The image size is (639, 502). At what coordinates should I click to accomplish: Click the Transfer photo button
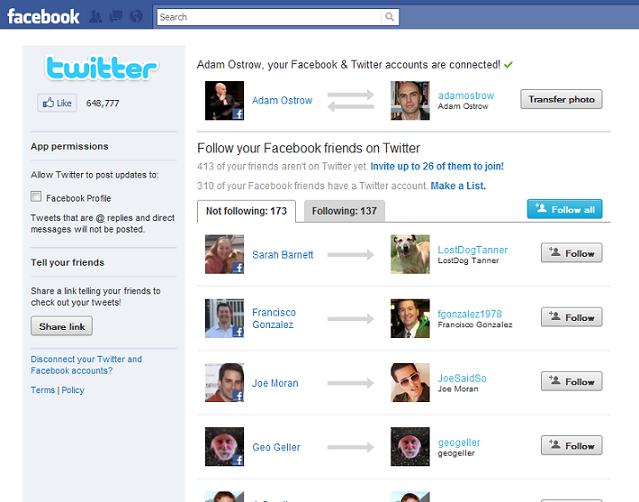(x=561, y=99)
